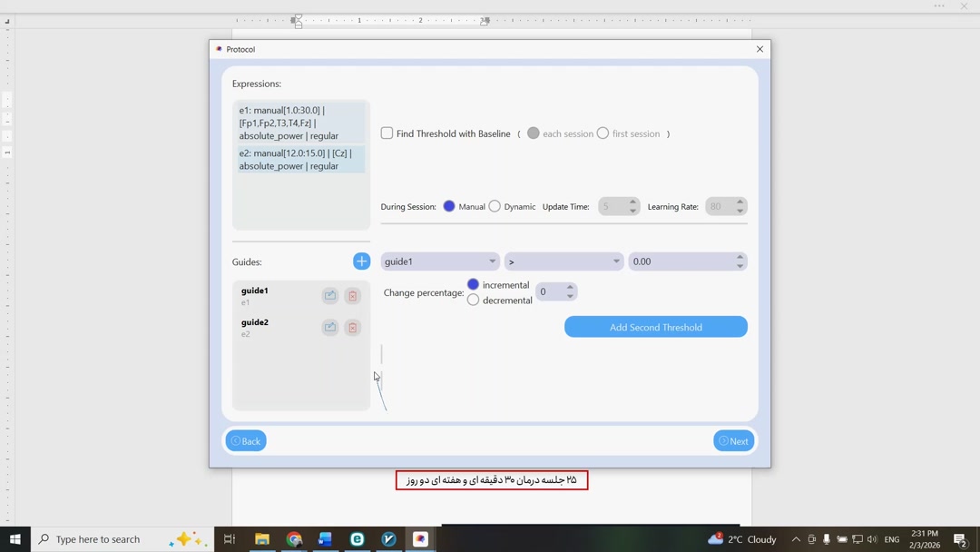This screenshot has height=552, width=980.
Task: Decrease threshold value 0.00
Action: [x=740, y=266]
